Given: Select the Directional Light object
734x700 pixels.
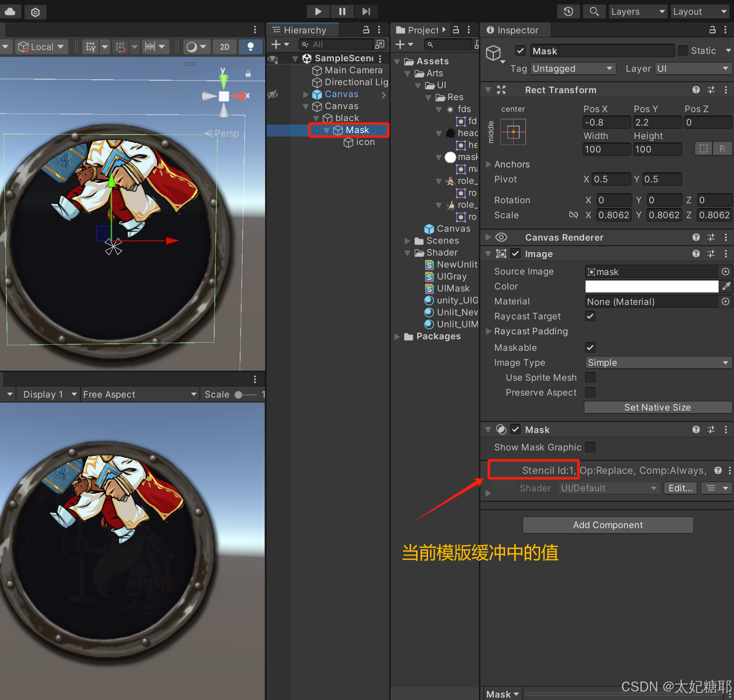Looking at the screenshot, I should point(356,82).
